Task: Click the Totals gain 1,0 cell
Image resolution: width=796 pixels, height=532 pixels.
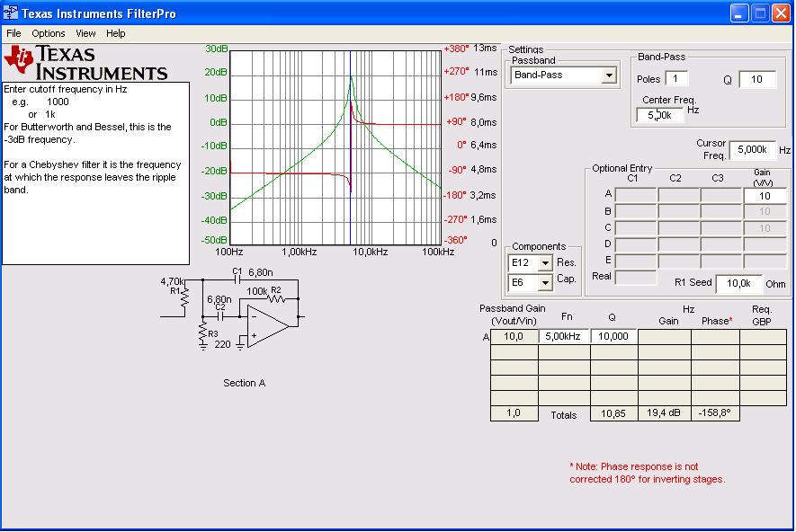Action: [x=514, y=413]
